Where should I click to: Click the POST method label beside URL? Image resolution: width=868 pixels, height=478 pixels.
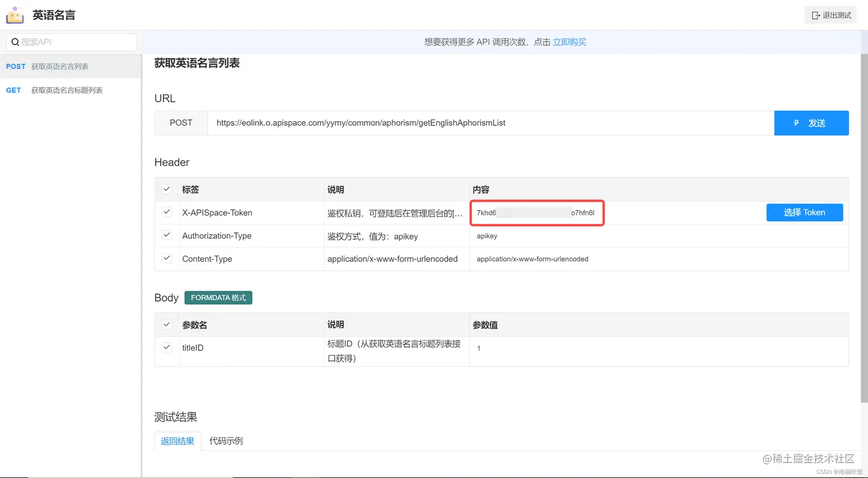(181, 123)
